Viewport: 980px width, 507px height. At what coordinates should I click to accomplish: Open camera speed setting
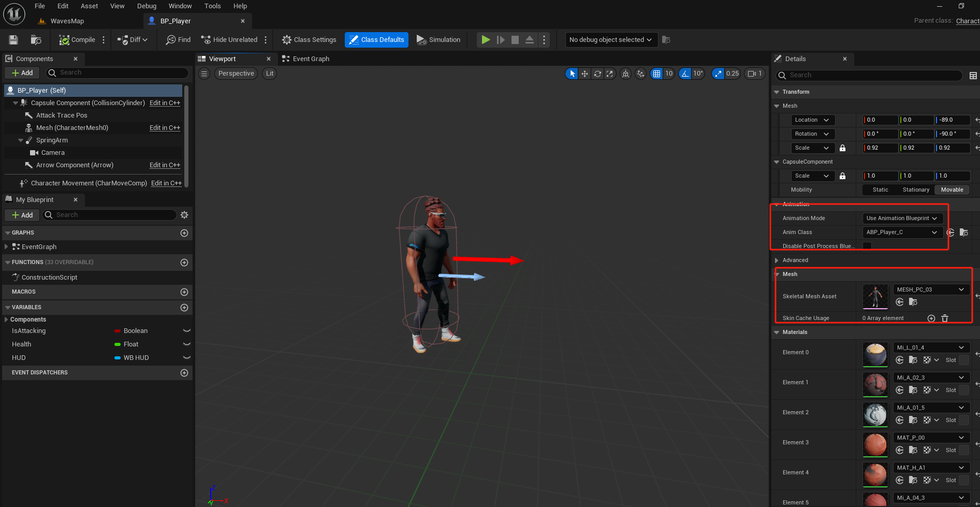point(755,74)
